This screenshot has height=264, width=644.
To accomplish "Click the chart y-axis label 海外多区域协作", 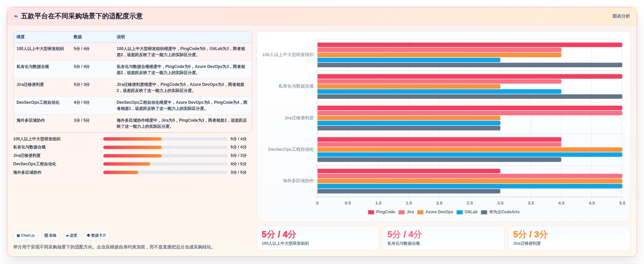I will coord(298,181).
